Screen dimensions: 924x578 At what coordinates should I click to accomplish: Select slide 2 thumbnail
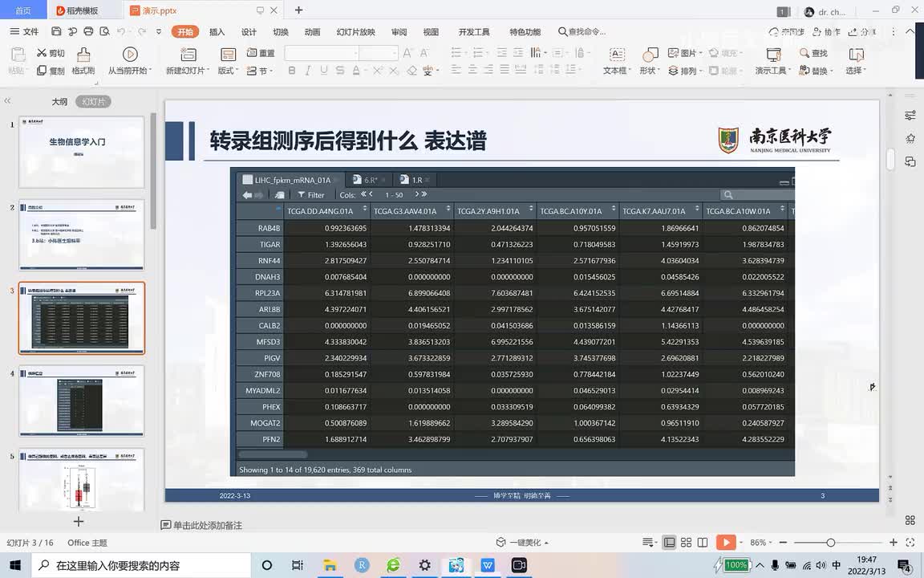(81, 234)
